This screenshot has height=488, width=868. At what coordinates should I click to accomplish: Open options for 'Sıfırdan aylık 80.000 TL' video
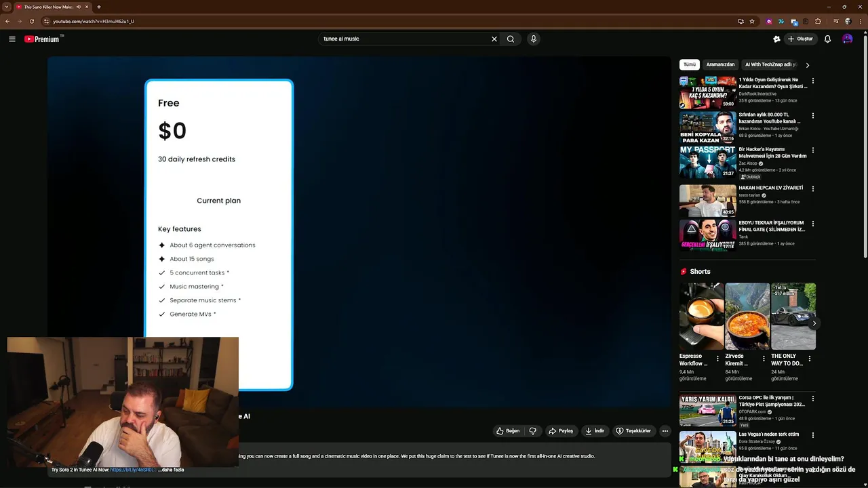click(x=813, y=116)
